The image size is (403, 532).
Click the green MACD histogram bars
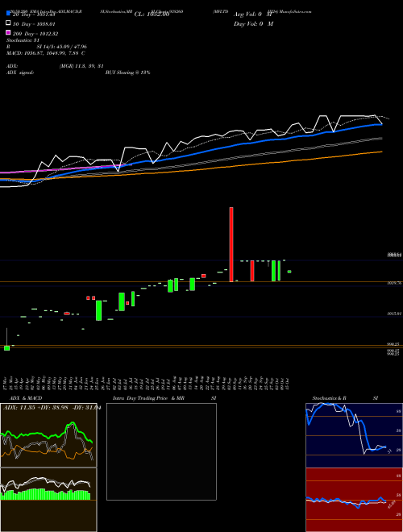(x=45, y=495)
